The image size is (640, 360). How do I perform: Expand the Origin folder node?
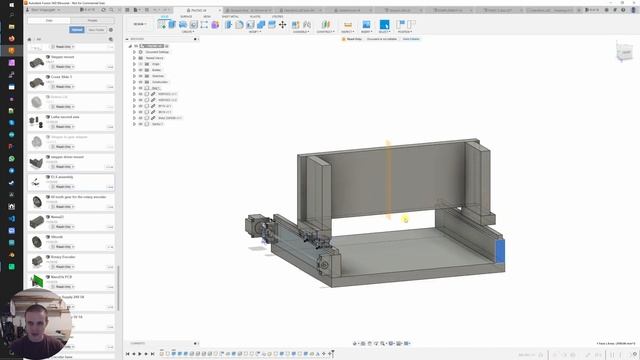(134, 64)
